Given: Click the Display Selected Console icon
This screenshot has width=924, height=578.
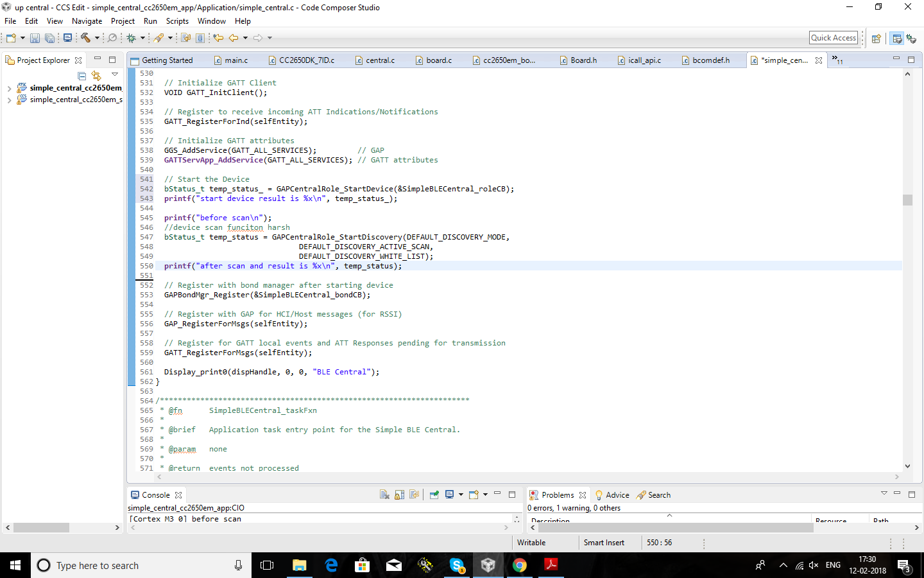Looking at the screenshot, I should pyautogui.click(x=450, y=495).
